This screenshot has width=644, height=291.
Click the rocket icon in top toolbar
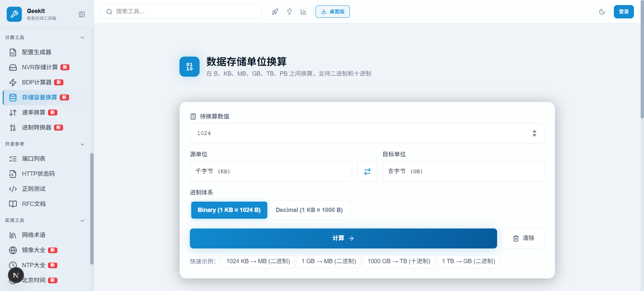tap(275, 12)
